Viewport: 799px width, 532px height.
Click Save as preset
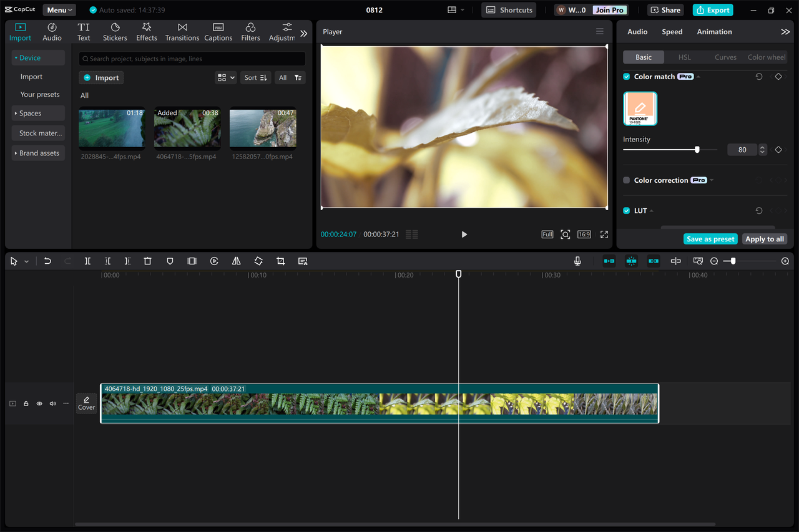(x=710, y=238)
